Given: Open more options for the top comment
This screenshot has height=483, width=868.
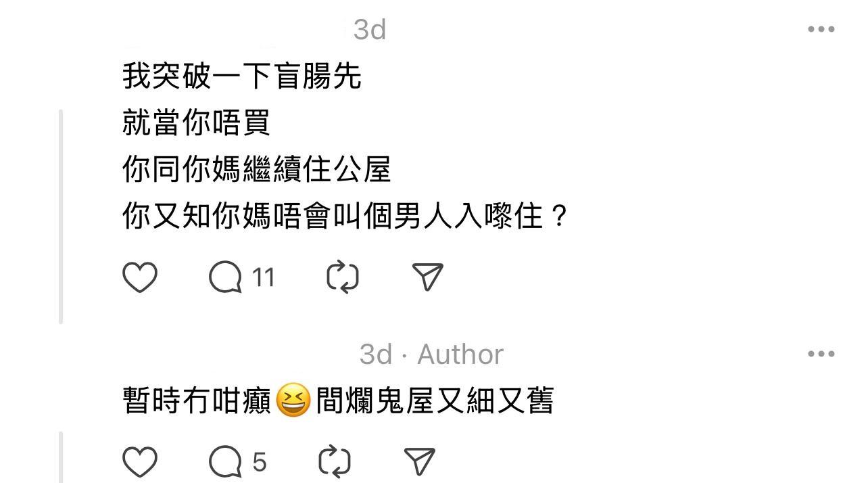Looking at the screenshot, I should point(821,29).
